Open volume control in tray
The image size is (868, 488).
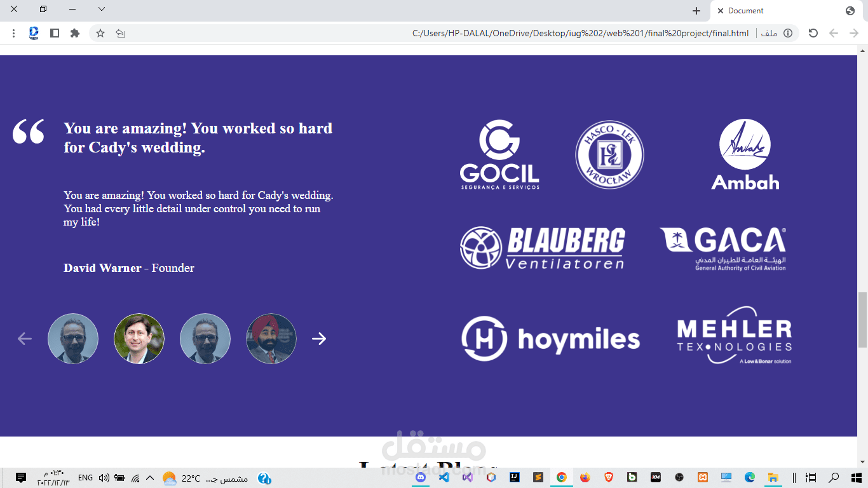104,478
